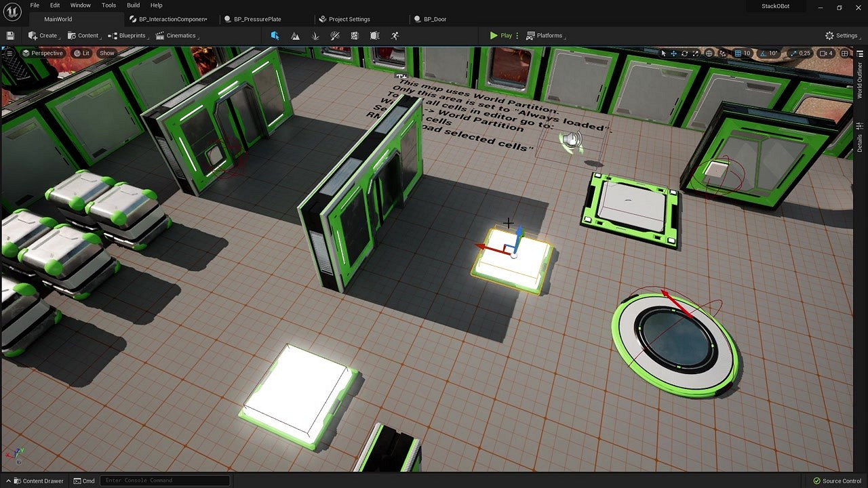Select the Mesh Paint mode icon
Image resolution: width=868 pixels, height=488 pixels.
(x=335, y=35)
